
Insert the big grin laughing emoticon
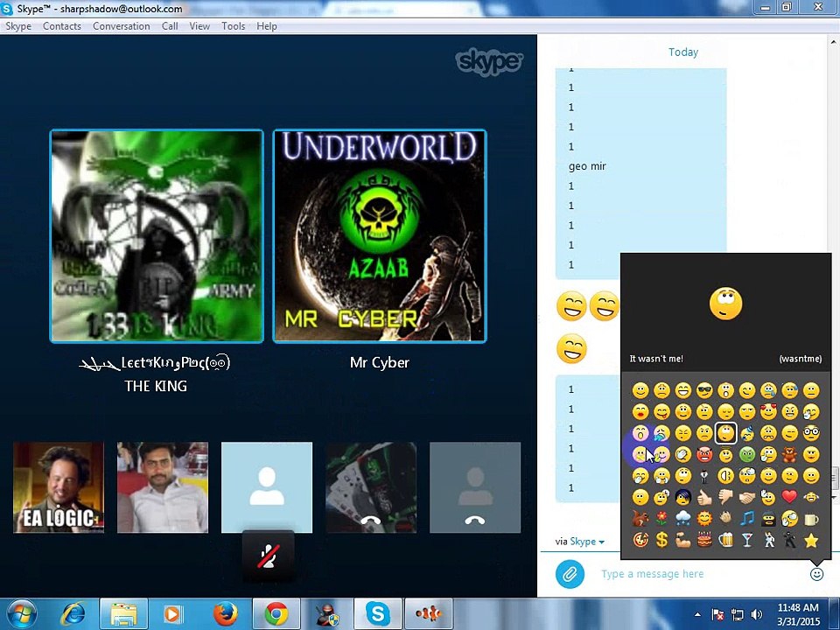click(x=683, y=390)
